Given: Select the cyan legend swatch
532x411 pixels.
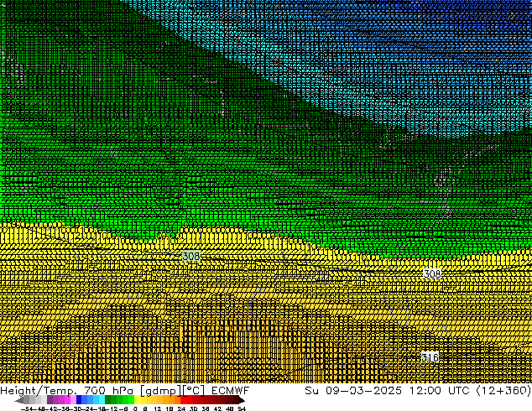Looking at the screenshot, I should click(x=102, y=399).
